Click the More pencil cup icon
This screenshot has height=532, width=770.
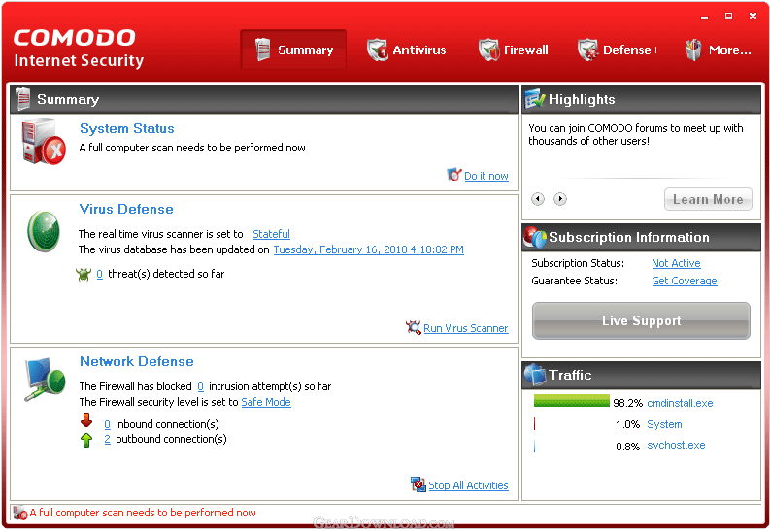pos(693,50)
